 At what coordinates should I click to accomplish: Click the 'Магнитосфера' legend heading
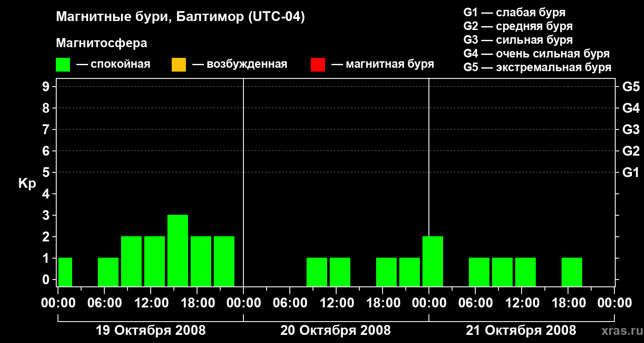[x=101, y=43]
